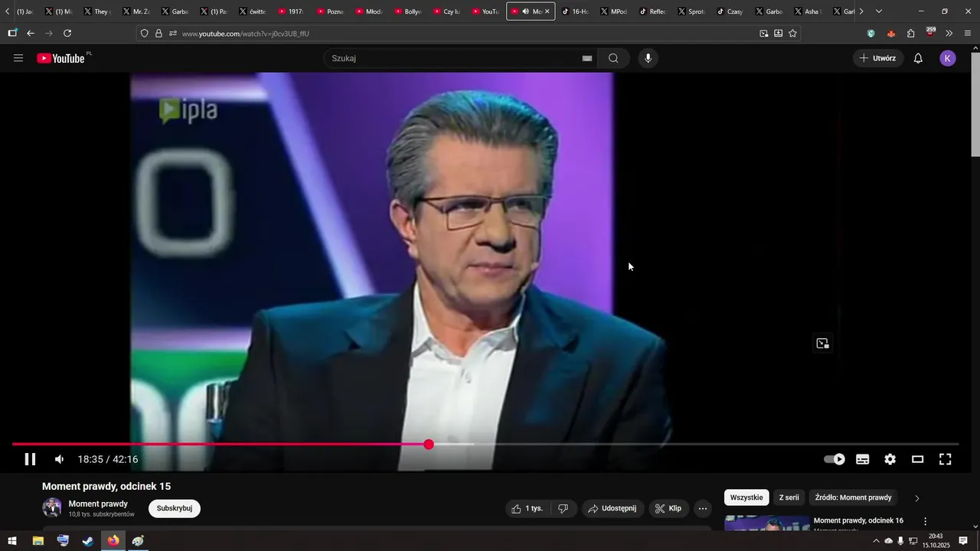Dislike the video
The width and height of the screenshot is (980, 551).
click(563, 508)
